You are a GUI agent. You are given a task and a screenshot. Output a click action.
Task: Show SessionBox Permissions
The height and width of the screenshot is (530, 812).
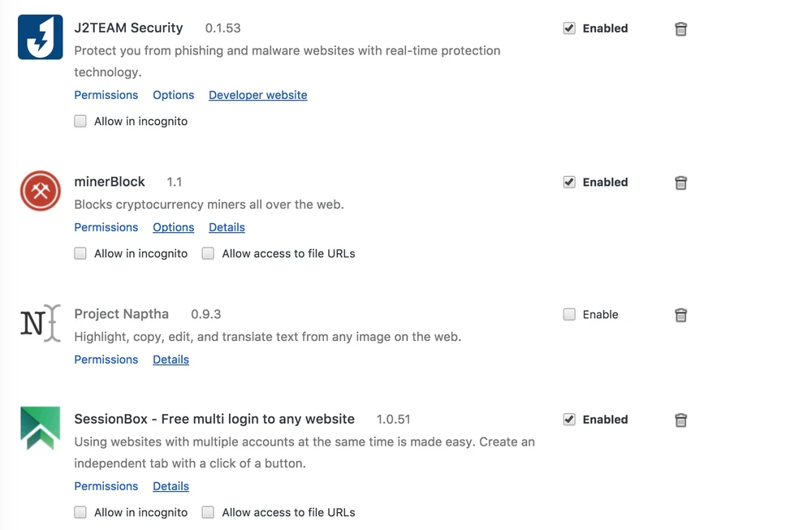coord(106,486)
